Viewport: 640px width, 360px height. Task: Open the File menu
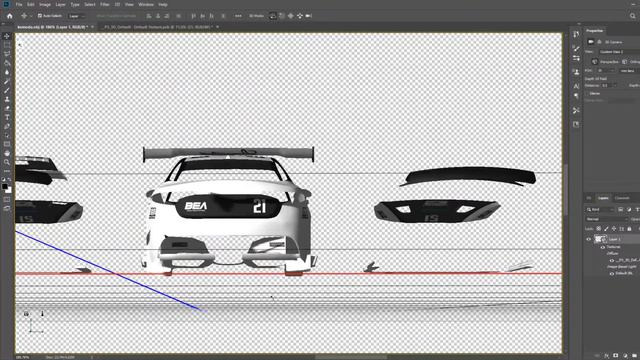[x=19, y=4]
